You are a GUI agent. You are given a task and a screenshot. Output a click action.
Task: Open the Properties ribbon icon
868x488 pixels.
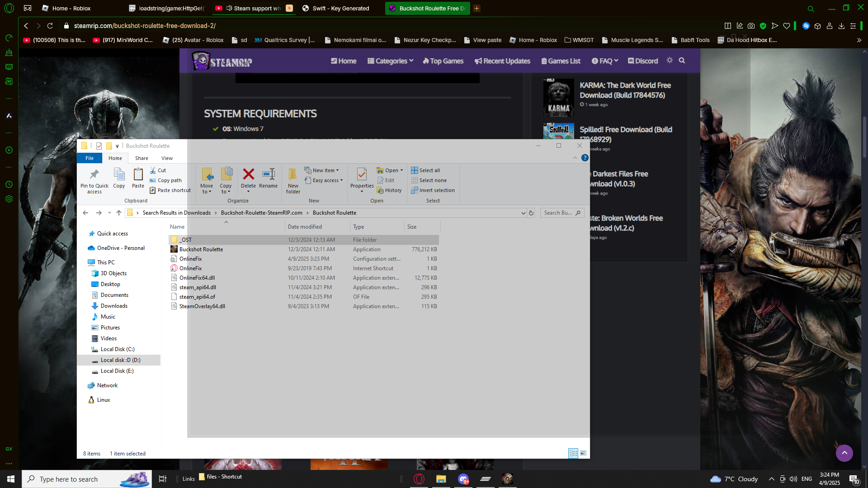[362, 174]
